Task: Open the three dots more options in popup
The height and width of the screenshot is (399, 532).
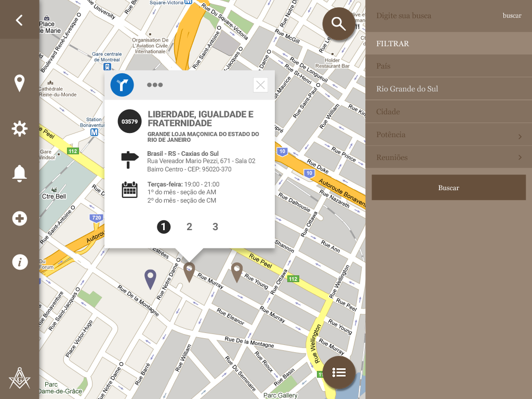Action: 155,85
